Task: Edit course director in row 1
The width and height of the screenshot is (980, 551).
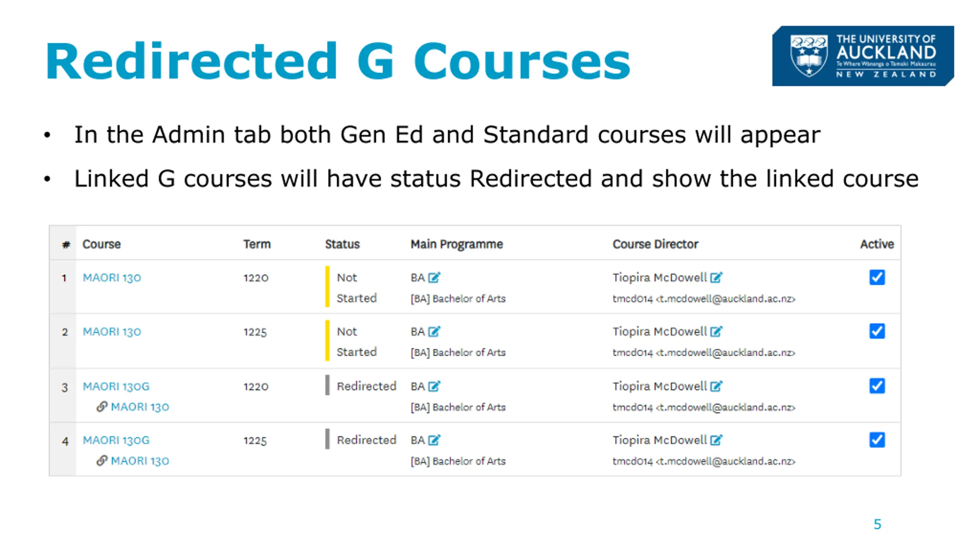Action: click(716, 277)
